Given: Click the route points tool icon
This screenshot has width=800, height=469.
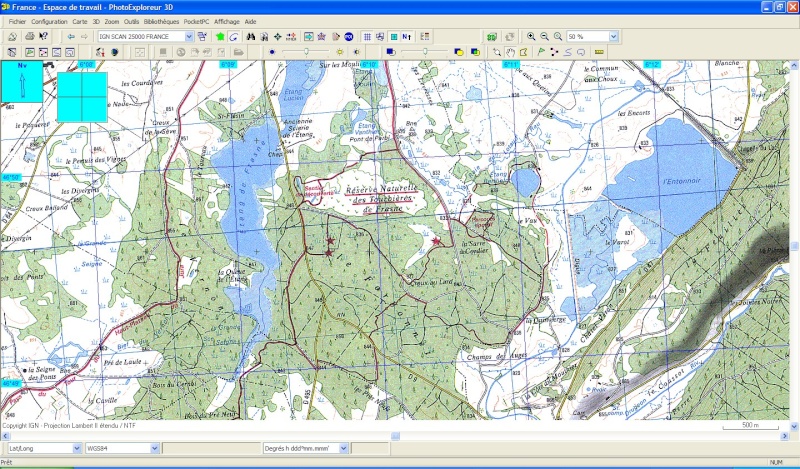Looking at the screenshot, I should pyautogui.click(x=554, y=52).
